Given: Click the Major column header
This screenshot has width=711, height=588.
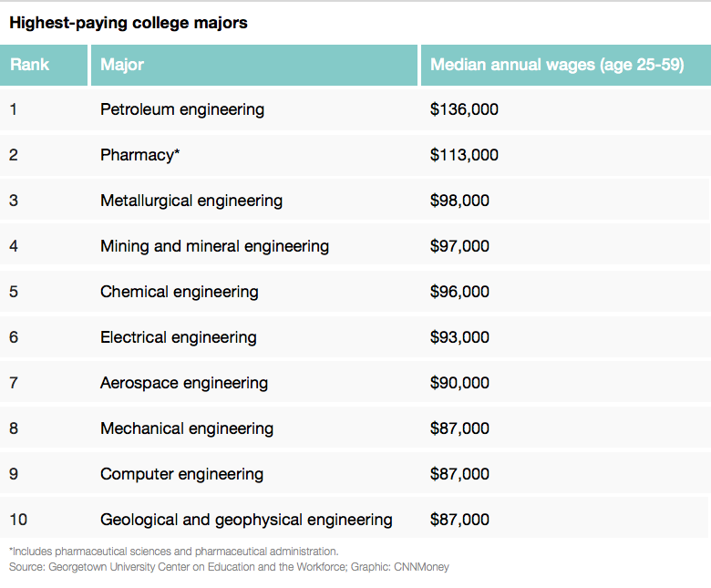Looking at the screenshot, I should (122, 65).
